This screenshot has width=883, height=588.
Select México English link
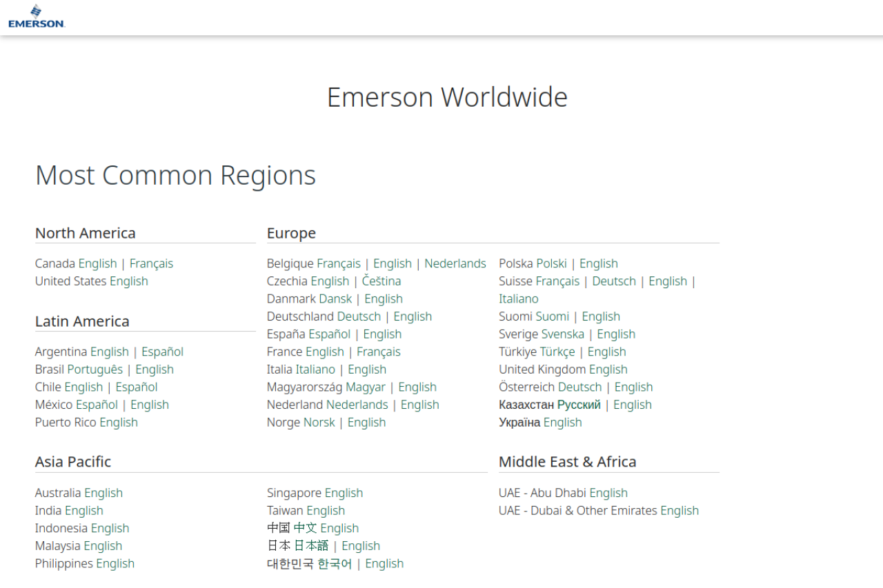coord(150,405)
